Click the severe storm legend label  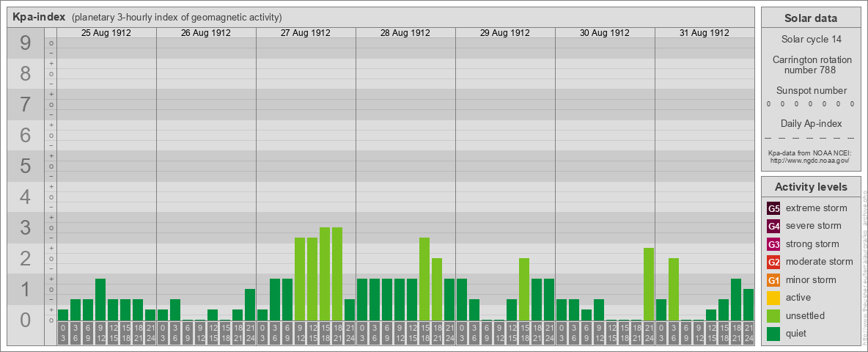814,227
